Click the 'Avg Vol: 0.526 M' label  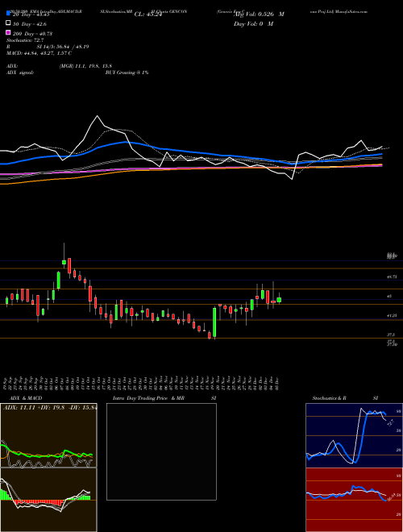pyautogui.click(x=259, y=15)
